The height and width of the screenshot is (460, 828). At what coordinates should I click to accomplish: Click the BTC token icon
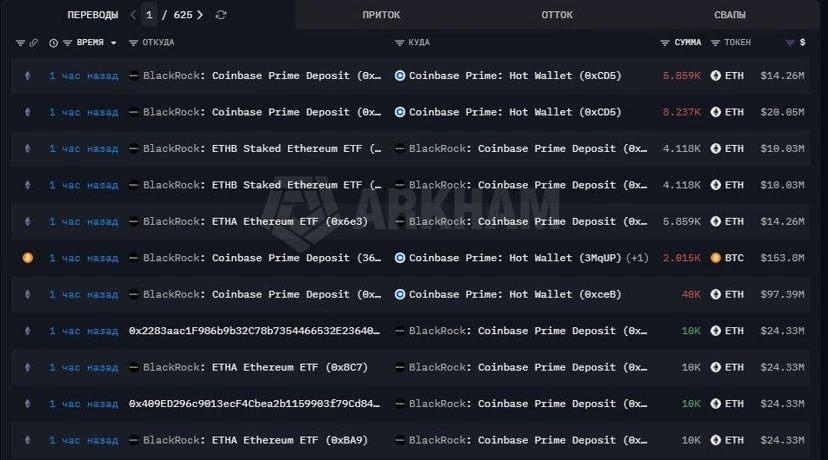(716, 258)
